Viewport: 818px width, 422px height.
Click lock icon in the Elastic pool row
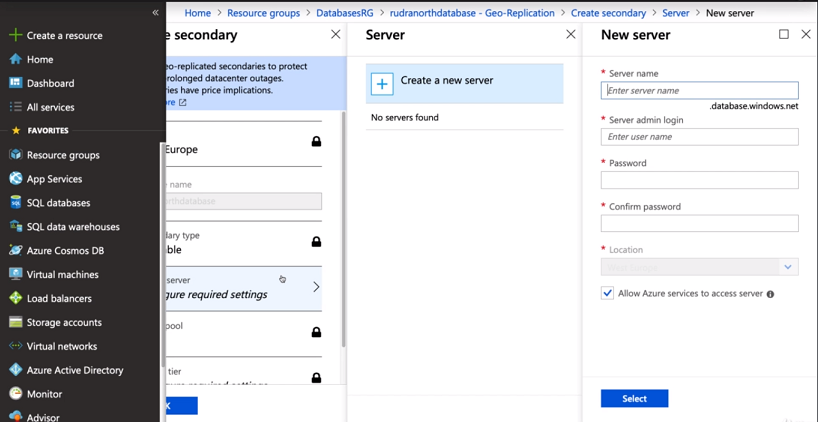point(316,332)
